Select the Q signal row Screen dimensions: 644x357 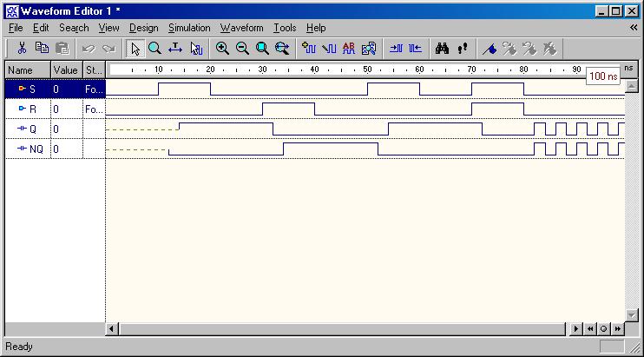(55, 129)
